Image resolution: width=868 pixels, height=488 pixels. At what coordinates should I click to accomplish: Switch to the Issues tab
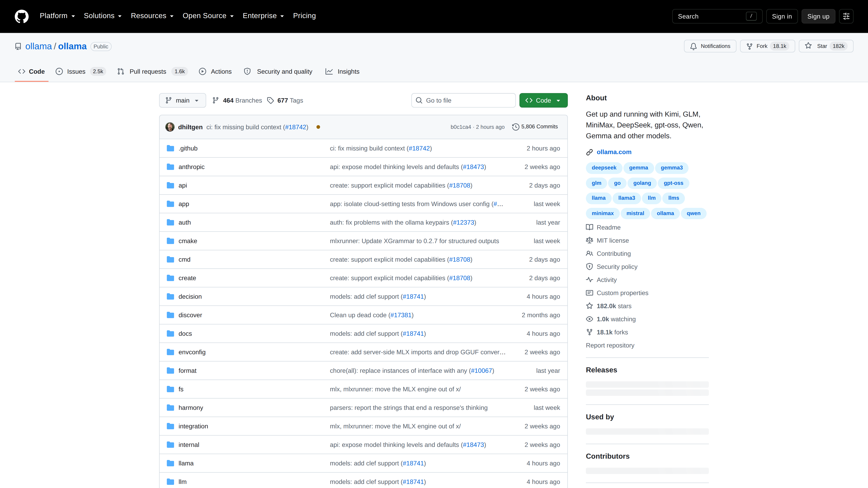[x=80, y=71]
